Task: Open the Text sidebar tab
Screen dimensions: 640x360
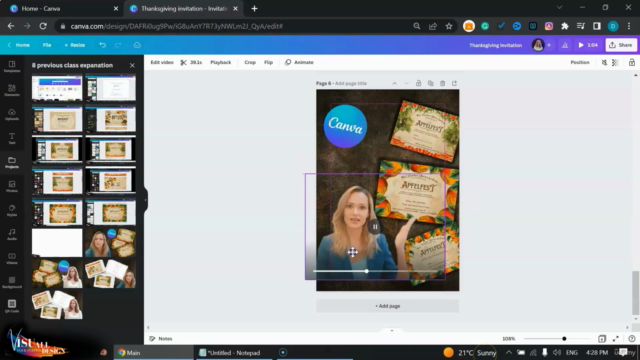Action: click(x=12, y=139)
